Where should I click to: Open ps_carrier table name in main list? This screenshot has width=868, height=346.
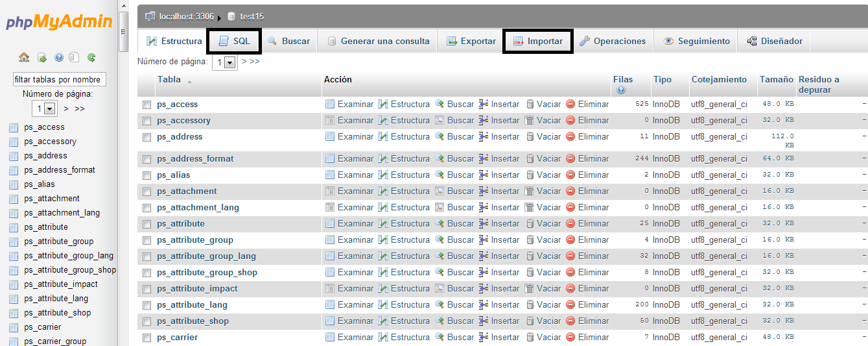tap(178, 337)
